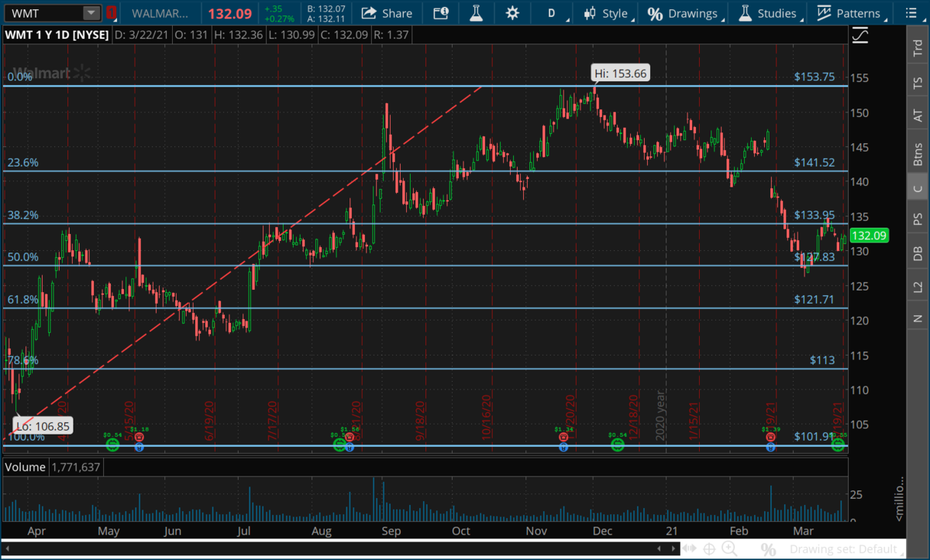Click the $1.56 earnings marker
Viewport: 930px width, 560px height.
350,437
